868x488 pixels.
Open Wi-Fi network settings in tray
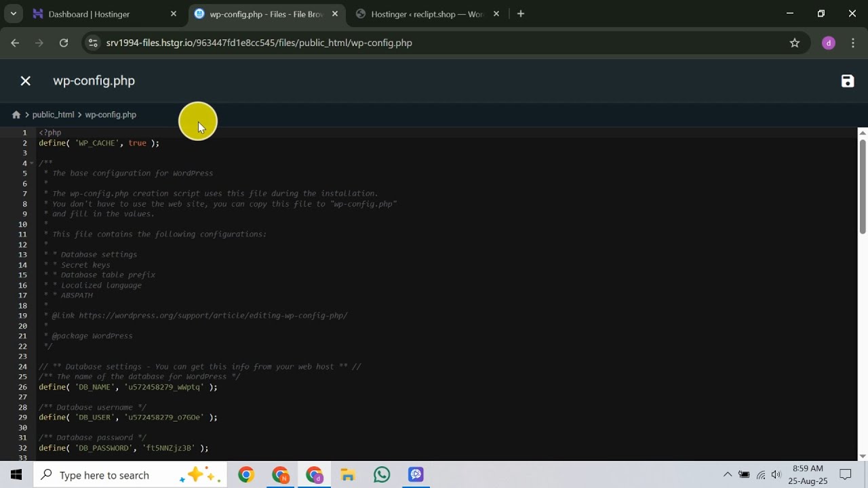tap(761, 475)
